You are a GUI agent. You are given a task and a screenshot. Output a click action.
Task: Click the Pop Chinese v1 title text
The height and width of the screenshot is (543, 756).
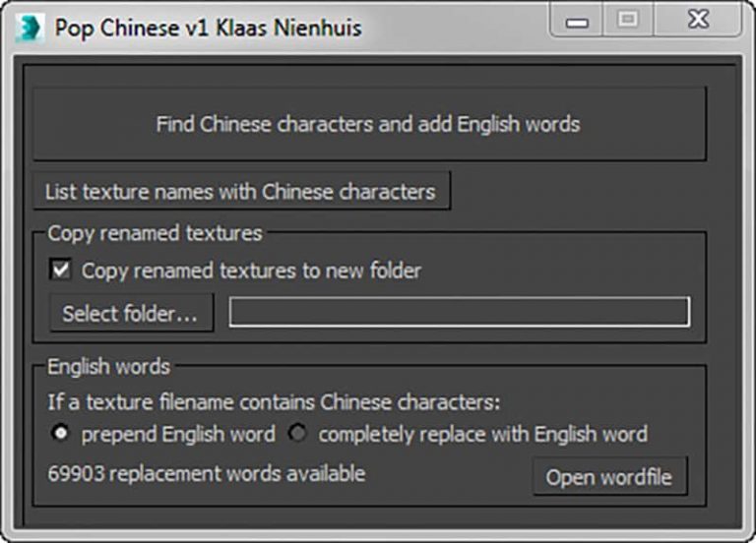(208, 28)
